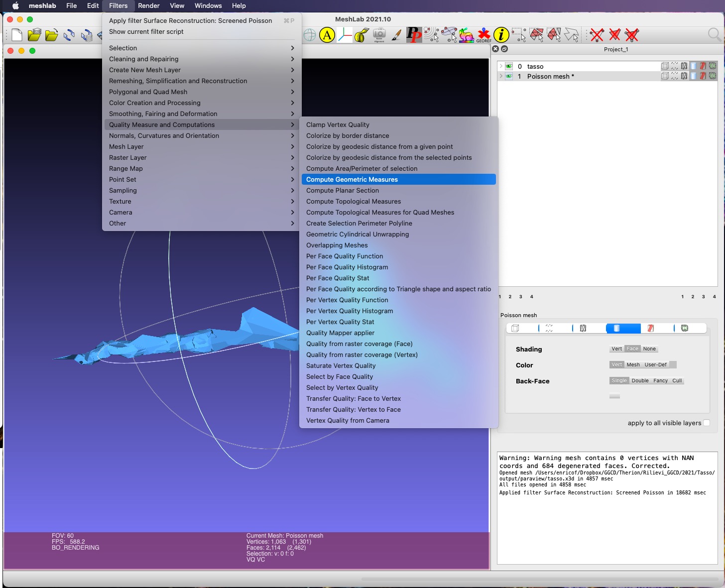Choose Compute Topological Measures filter
Viewport: 725px width, 588px height.
[x=399, y=201]
